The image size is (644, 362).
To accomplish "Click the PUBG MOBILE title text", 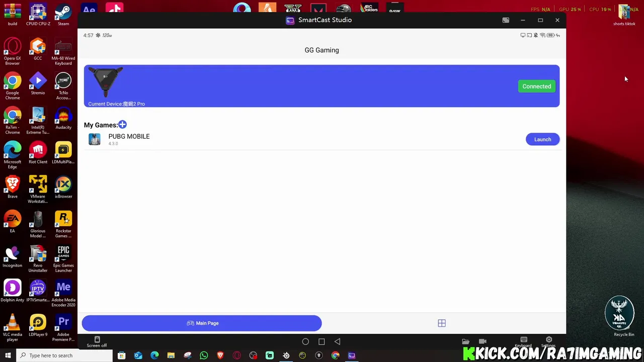I will click(129, 136).
